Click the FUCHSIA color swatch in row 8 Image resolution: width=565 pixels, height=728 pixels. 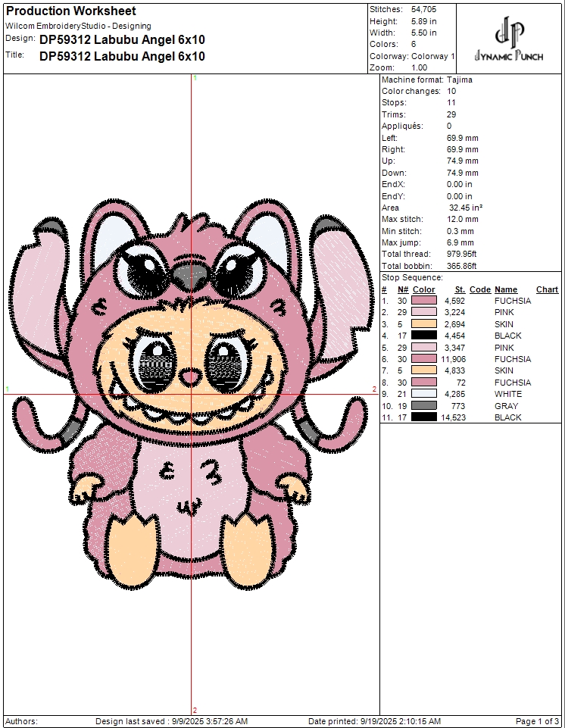(424, 382)
